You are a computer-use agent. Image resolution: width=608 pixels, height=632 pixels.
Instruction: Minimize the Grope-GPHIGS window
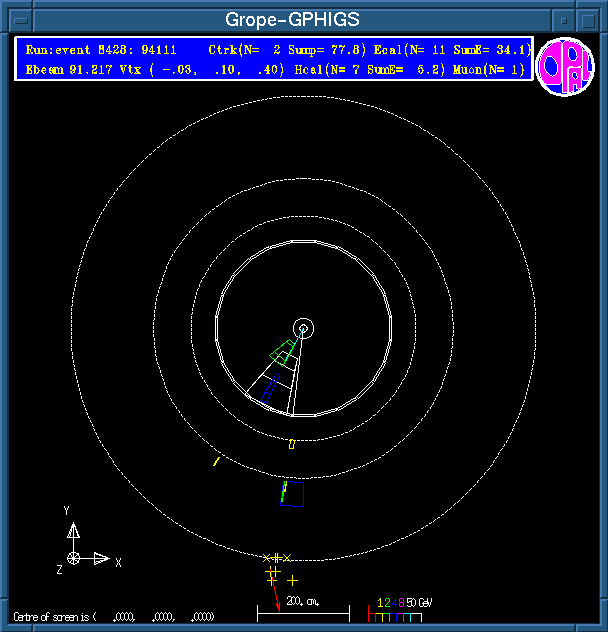pos(565,20)
